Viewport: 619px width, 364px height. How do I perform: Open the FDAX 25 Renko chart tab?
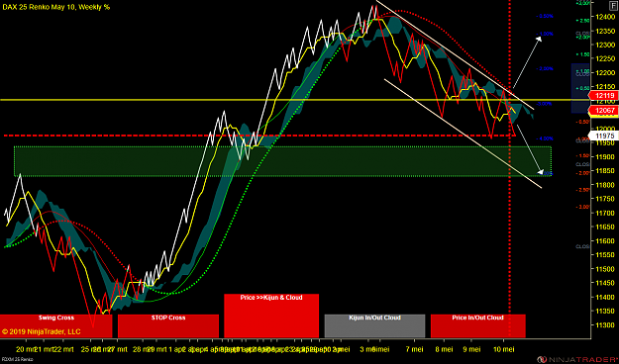coord(17,359)
